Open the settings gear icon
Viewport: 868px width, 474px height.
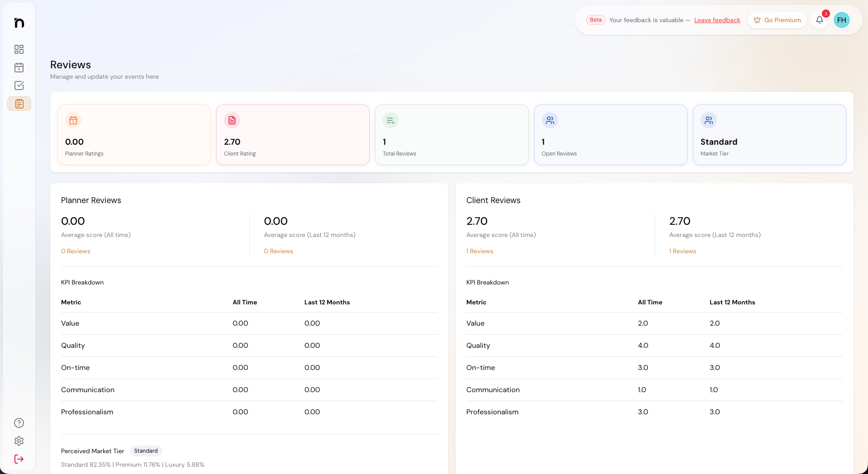[x=19, y=441]
